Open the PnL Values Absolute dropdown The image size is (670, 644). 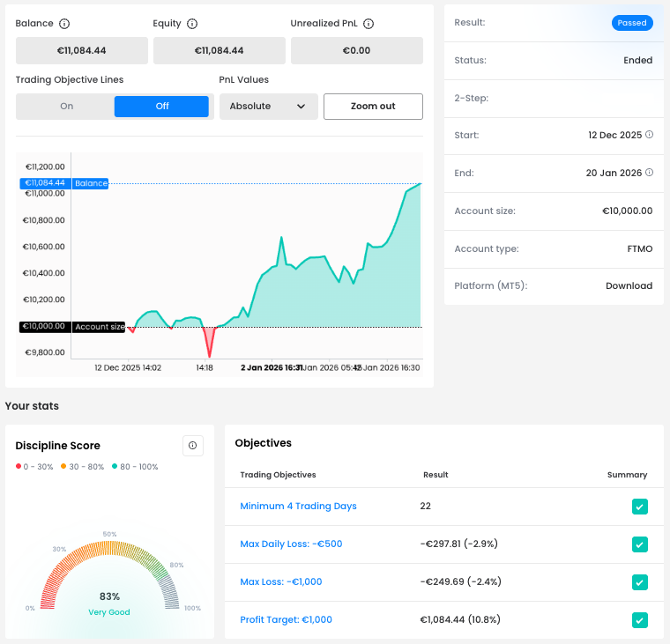pyautogui.click(x=267, y=107)
